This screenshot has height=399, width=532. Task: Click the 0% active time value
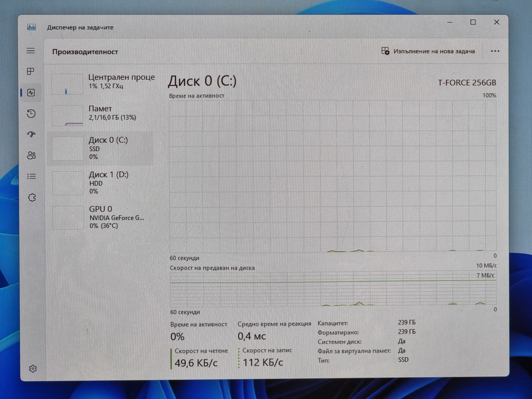(x=177, y=337)
